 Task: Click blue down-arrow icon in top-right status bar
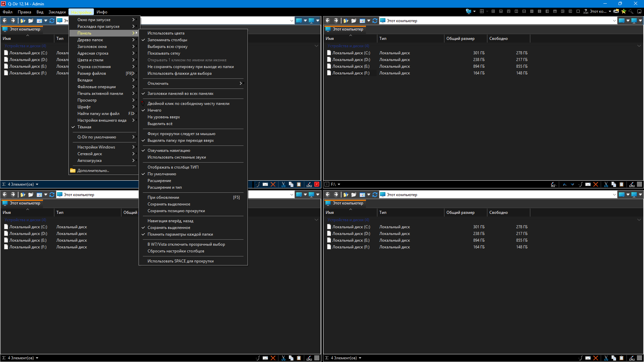[x=572, y=184]
